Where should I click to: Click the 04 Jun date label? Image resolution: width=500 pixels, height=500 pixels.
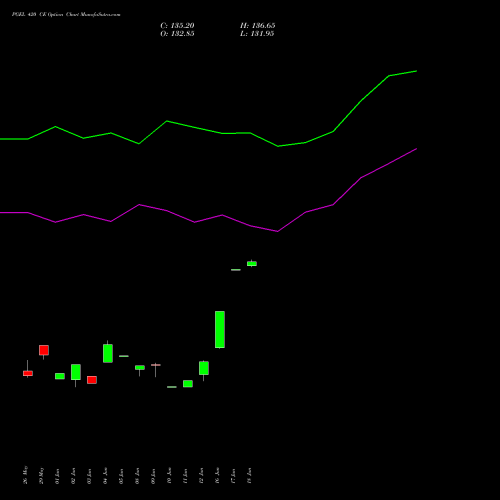click(106, 476)
